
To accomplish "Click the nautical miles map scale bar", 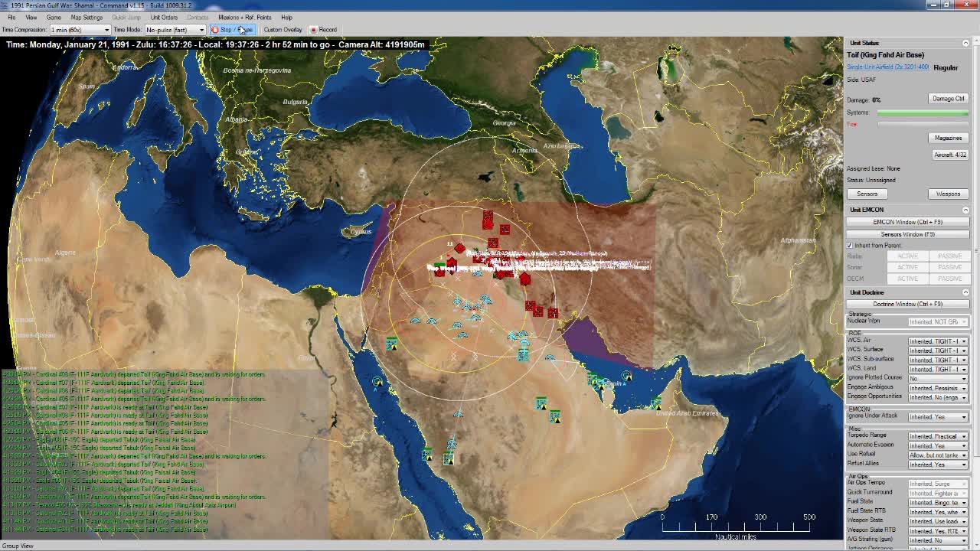I will [735, 528].
